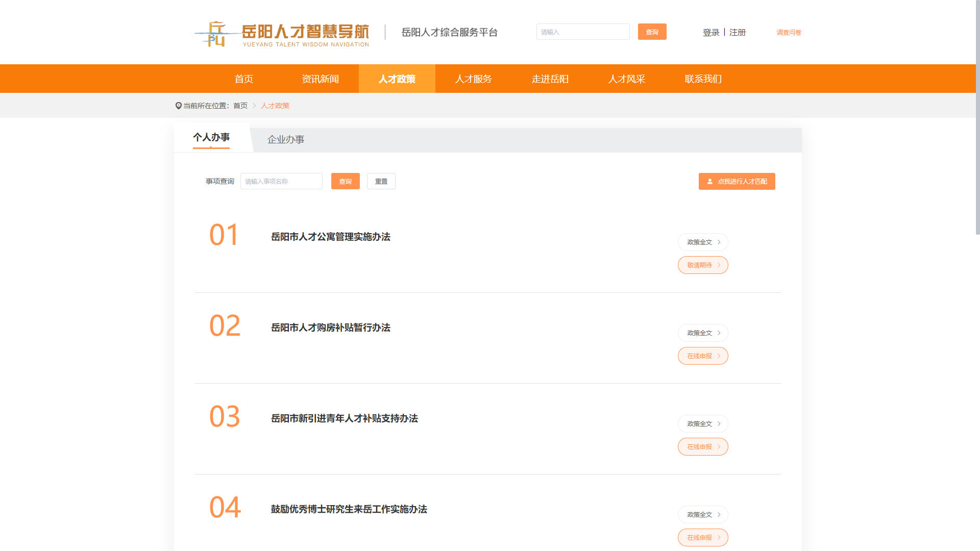Viewport: 980px width, 551px height.
Task: Click the 登录 login link
Action: coord(710,32)
